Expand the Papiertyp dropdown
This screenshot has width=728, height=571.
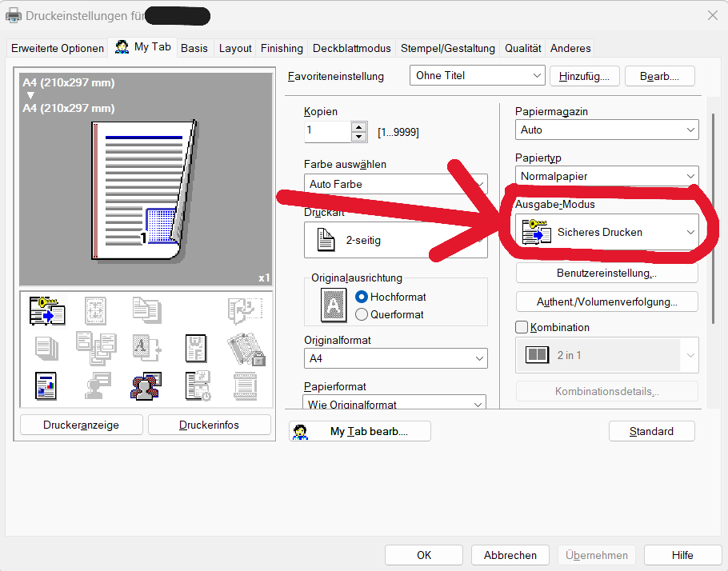pos(606,176)
